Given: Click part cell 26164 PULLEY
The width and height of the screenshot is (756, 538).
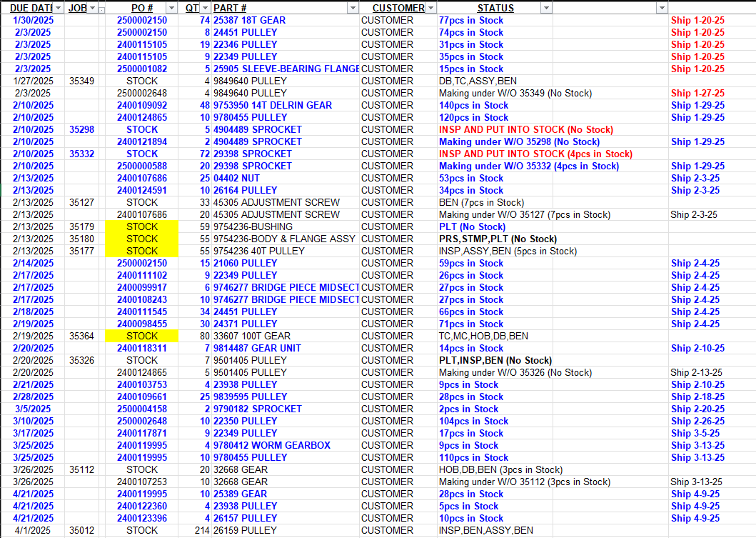Looking at the screenshot, I should click(x=286, y=191).
